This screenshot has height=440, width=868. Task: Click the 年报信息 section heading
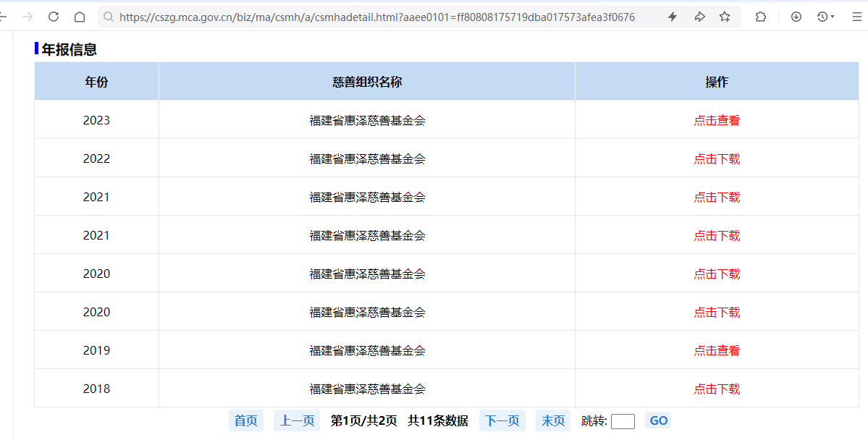tap(69, 49)
